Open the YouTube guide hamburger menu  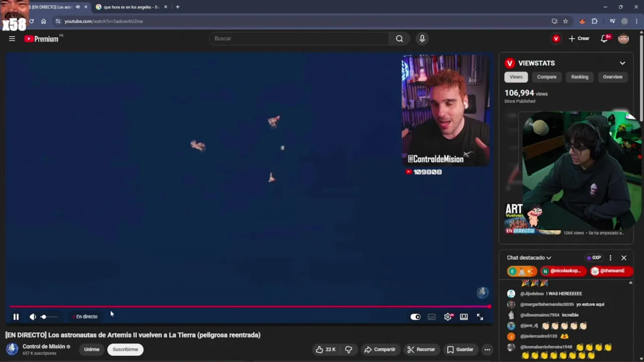pyautogui.click(x=12, y=39)
